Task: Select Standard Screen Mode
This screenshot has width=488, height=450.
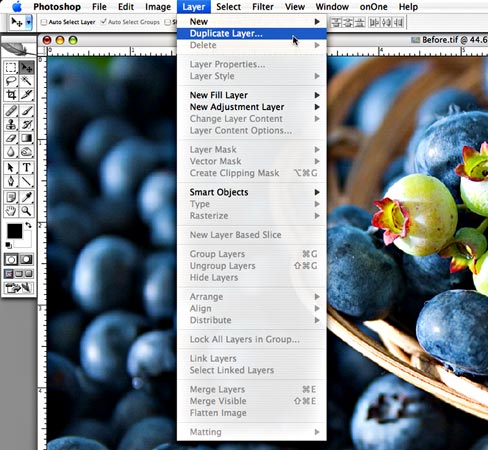Action: (x=9, y=274)
